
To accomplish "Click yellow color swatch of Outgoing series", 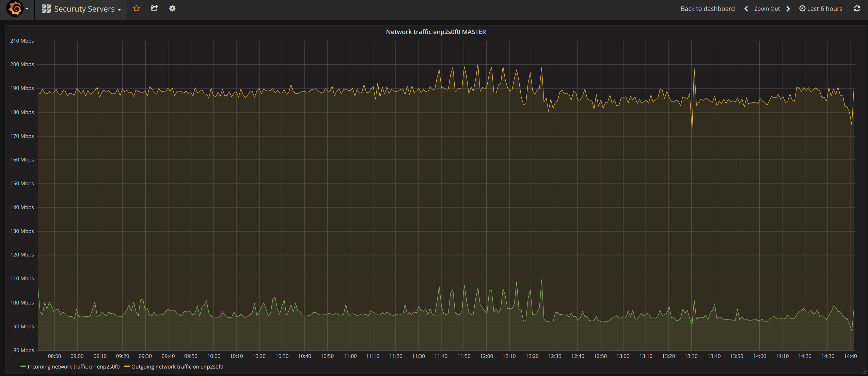I will pos(127,367).
